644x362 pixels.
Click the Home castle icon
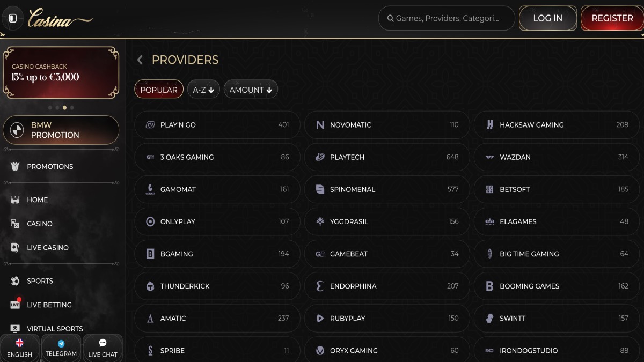pos(15,200)
